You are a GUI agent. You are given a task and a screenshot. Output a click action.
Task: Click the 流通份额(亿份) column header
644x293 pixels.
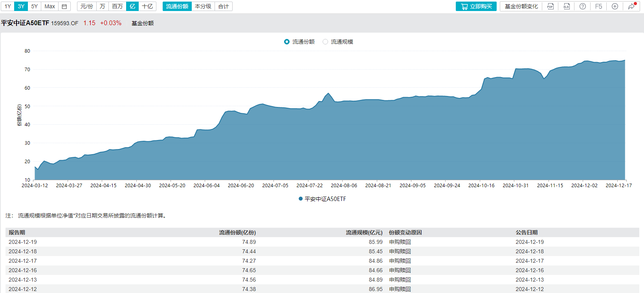tap(237, 232)
